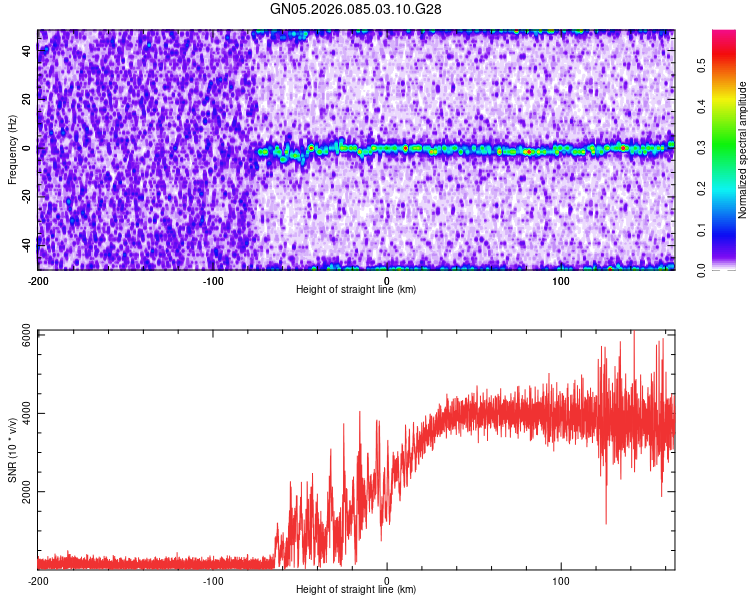The image size is (750, 600).
Task: Select the 100 tick below the spectrogram
Action: [x=562, y=280]
